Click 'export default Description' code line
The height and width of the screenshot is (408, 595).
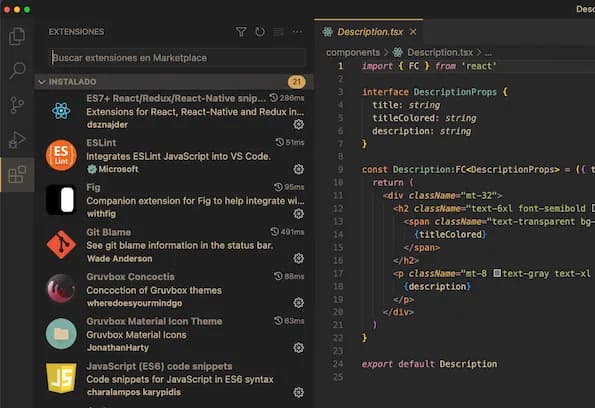(x=429, y=364)
